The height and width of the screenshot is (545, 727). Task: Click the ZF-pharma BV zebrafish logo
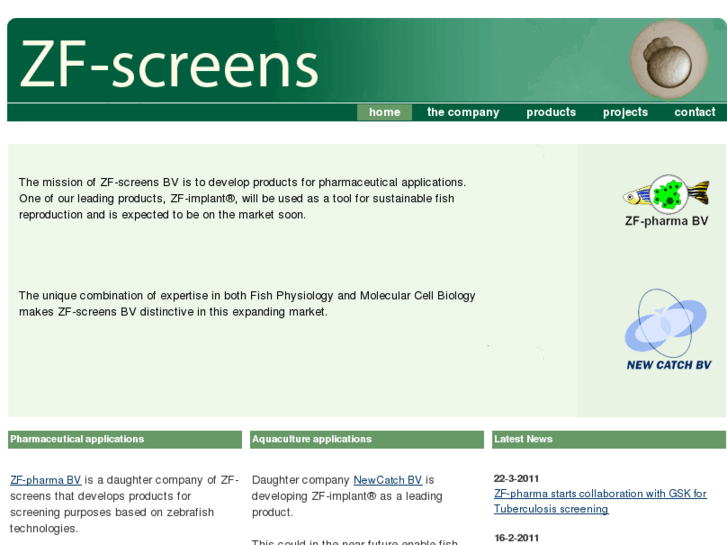(666, 193)
